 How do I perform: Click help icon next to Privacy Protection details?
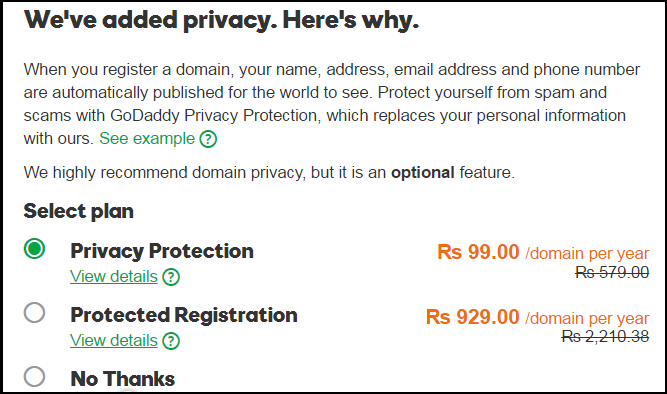click(171, 277)
